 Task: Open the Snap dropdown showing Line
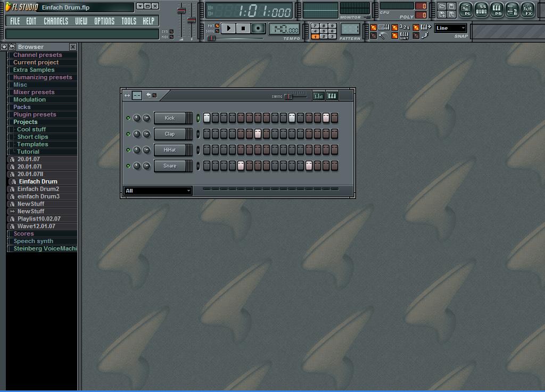[x=450, y=28]
